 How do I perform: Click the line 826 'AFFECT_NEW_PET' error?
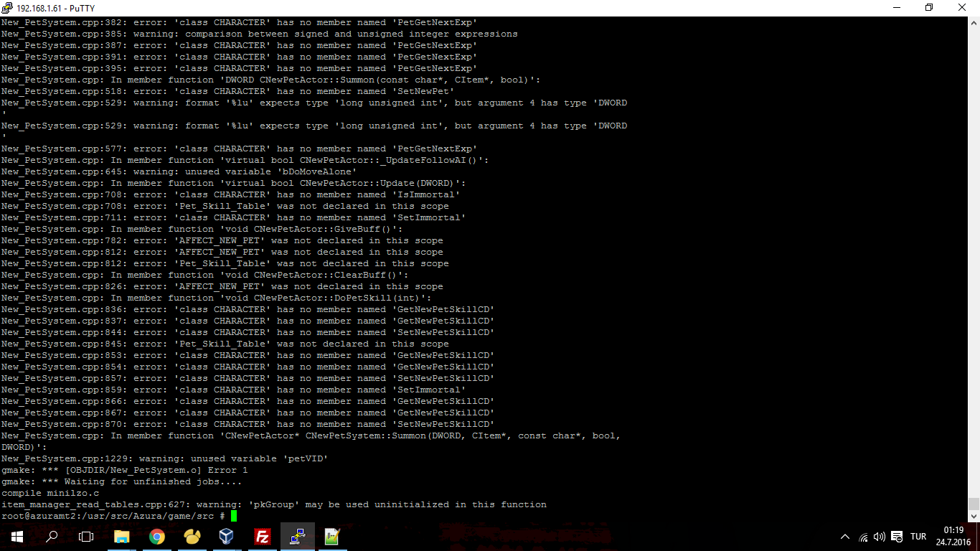(222, 286)
